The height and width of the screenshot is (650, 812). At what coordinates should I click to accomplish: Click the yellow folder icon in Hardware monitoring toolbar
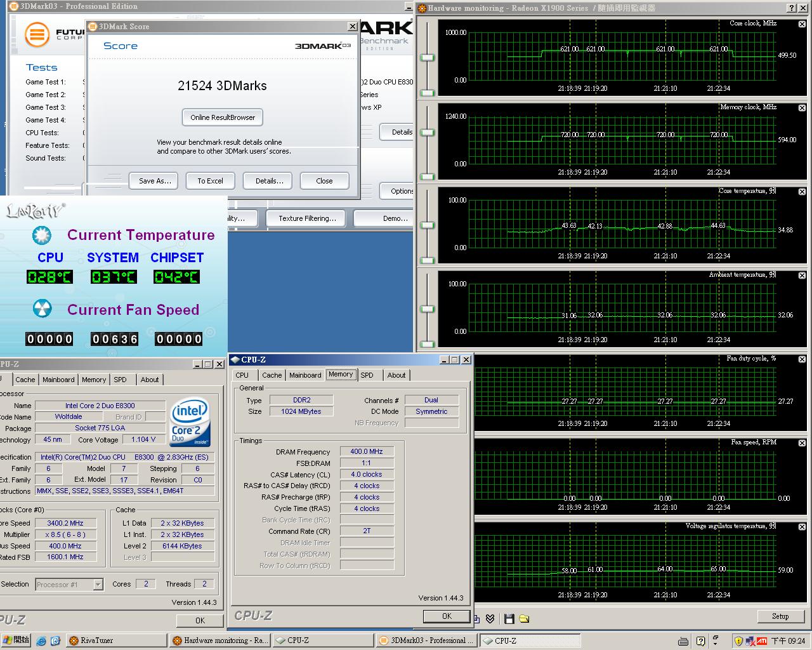tap(524, 618)
